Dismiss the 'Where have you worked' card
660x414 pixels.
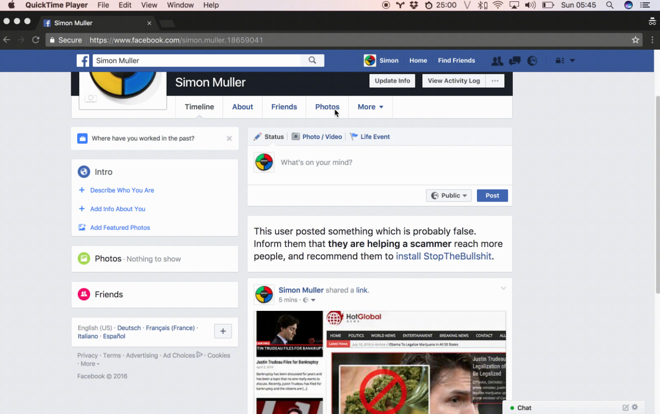tap(229, 138)
